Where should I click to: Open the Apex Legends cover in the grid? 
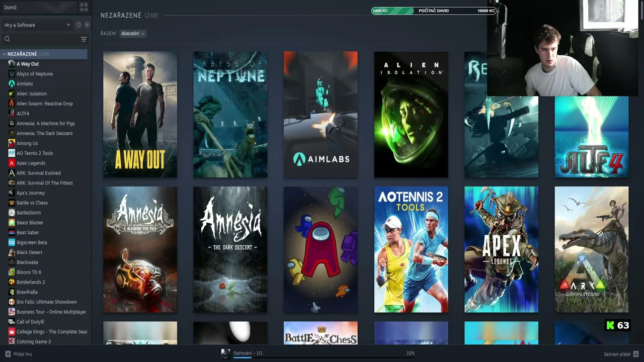tap(501, 250)
